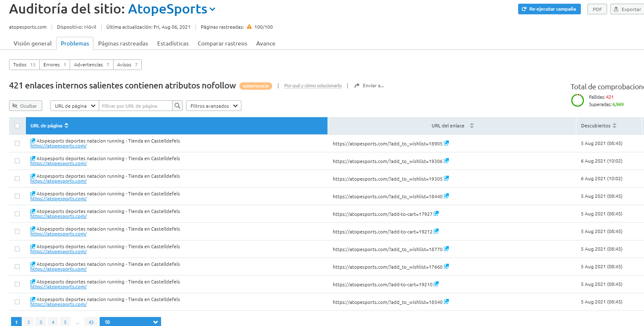The image size is (644, 326).
Task: Open the atopesports.com link in the wishlist=18905 row
Action: [x=59, y=146]
